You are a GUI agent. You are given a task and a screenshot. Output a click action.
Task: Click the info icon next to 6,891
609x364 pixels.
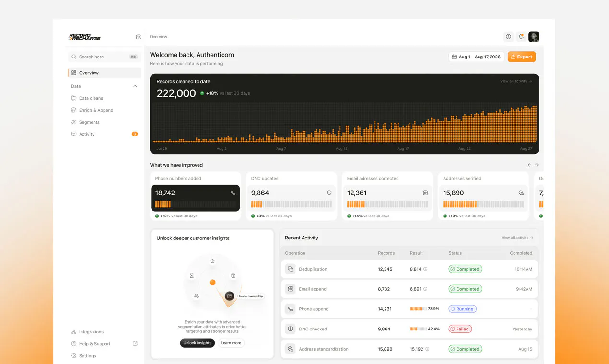tap(425, 289)
